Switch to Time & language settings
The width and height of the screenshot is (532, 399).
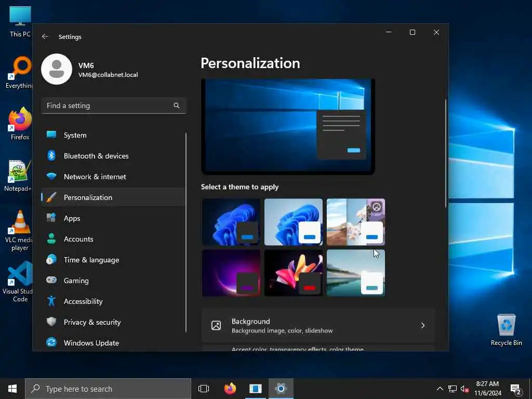tap(114, 260)
